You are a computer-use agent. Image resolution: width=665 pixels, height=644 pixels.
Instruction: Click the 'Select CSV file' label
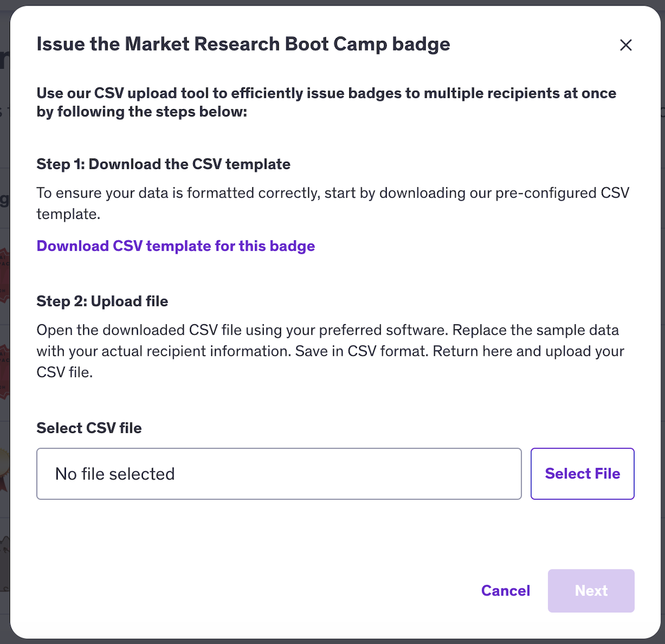pyautogui.click(x=89, y=428)
